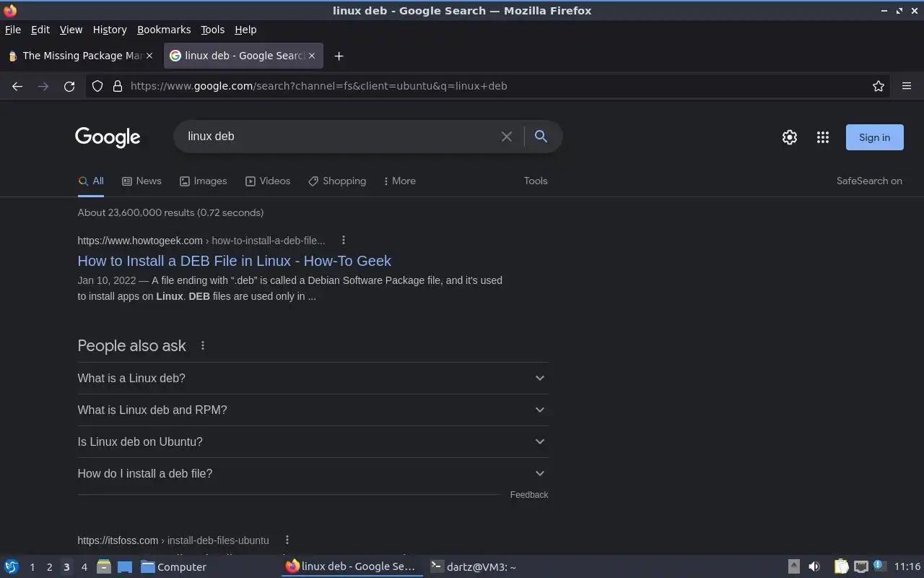Expand "How do I install a deb file?"
This screenshot has width=924, height=578.
[313, 473]
